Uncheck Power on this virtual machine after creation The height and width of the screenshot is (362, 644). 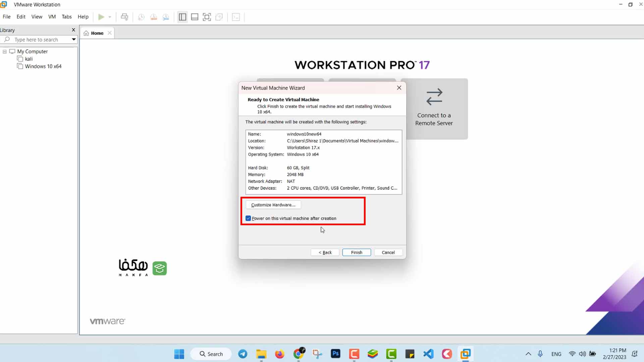(x=248, y=218)
